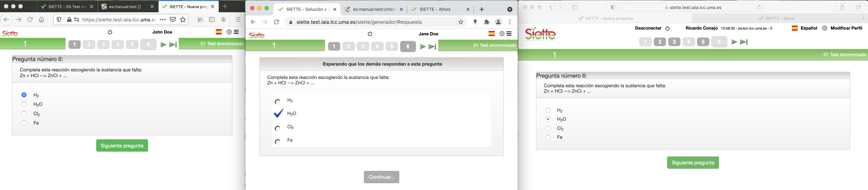
Task: Choose the Fe option in John Doe's test
Action: (x=24, y=123)
